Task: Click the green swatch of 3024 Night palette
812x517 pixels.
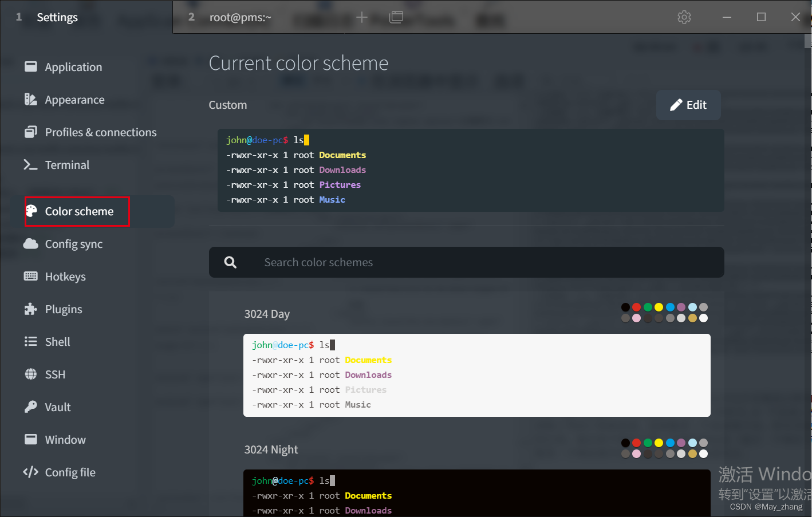Action: pyautogui.click(x=648, y=443)
